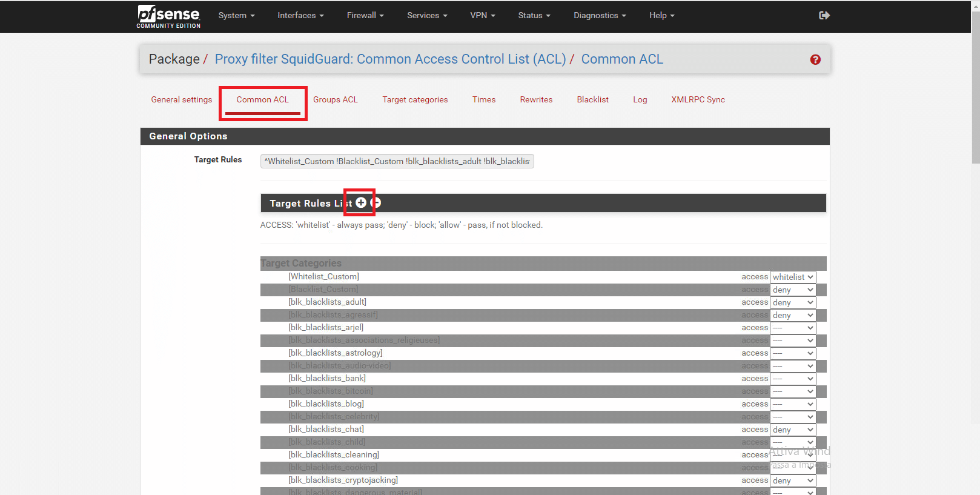Screen dimensions: 980x495
Task: Click the Proxy filter SquidGuard breadcrumb link
Action: click(x=390, y=59)
